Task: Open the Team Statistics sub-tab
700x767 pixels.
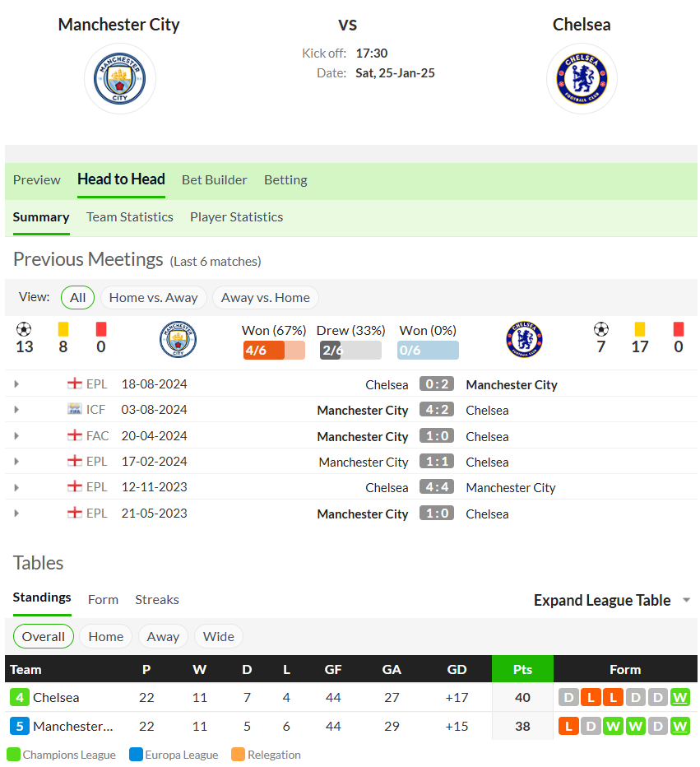Action: pos(129,217)
